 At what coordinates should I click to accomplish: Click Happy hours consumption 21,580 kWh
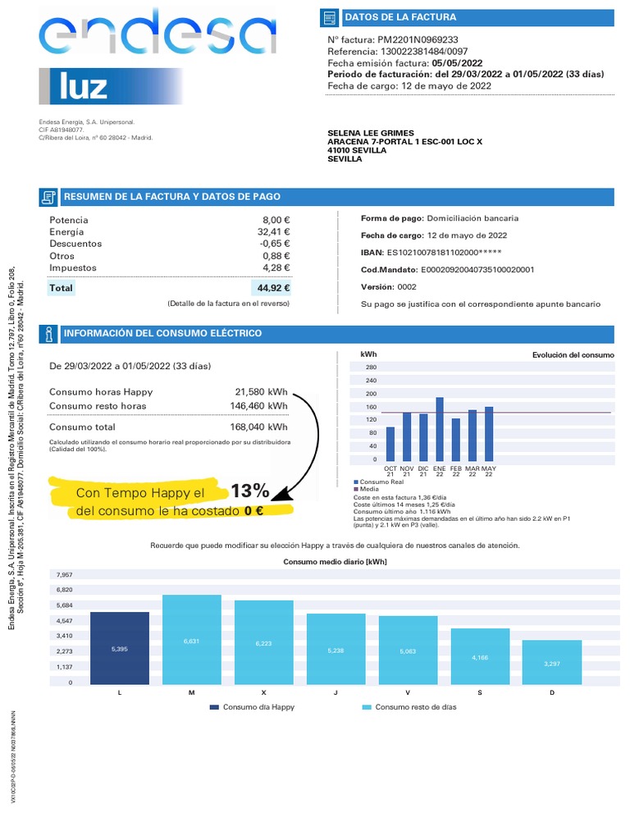pos(262,392)
